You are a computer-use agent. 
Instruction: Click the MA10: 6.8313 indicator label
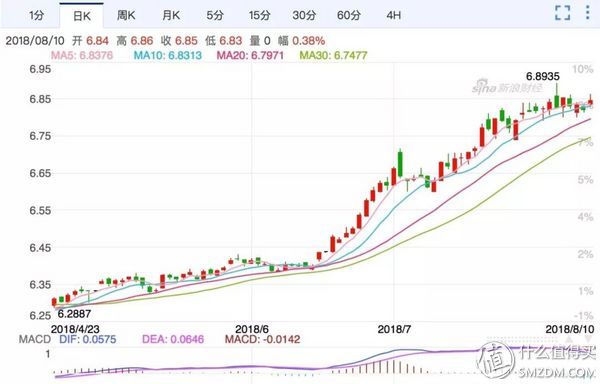coord(168,55)
